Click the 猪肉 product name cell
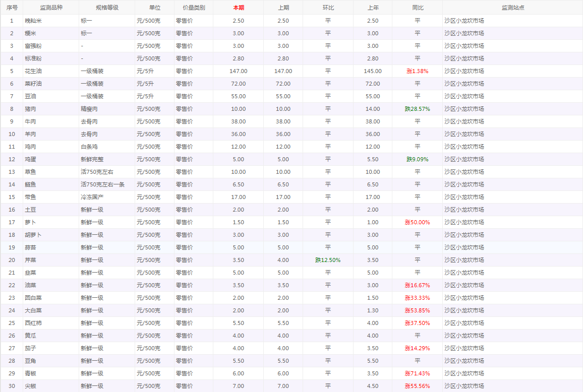Image resolution: width=583 pixels, height=392 pixels. [x=30, y=109]
